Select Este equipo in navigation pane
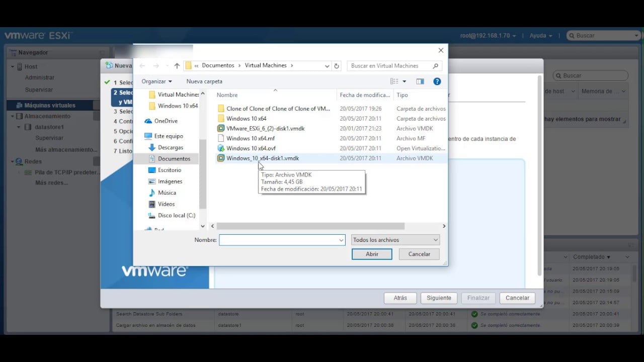The image size is (644, 362). click(168, 136)
